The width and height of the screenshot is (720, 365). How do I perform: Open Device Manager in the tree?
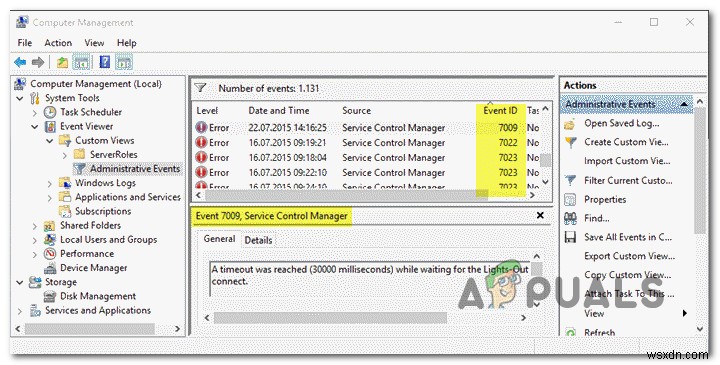click(x=93, y=268)
